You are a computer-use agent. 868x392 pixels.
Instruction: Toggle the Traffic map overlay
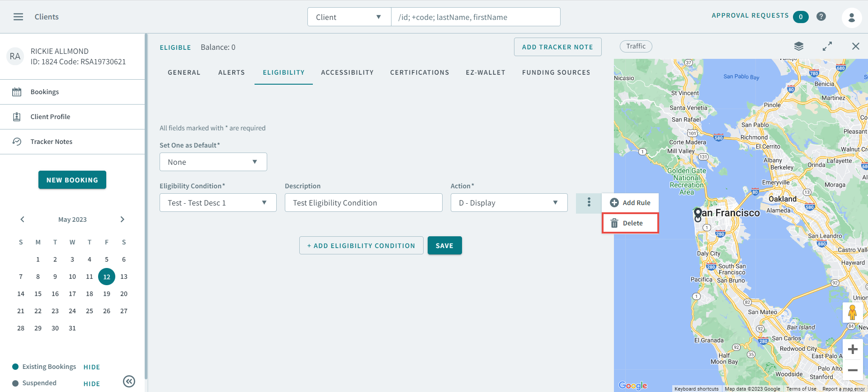pos(636,46)
